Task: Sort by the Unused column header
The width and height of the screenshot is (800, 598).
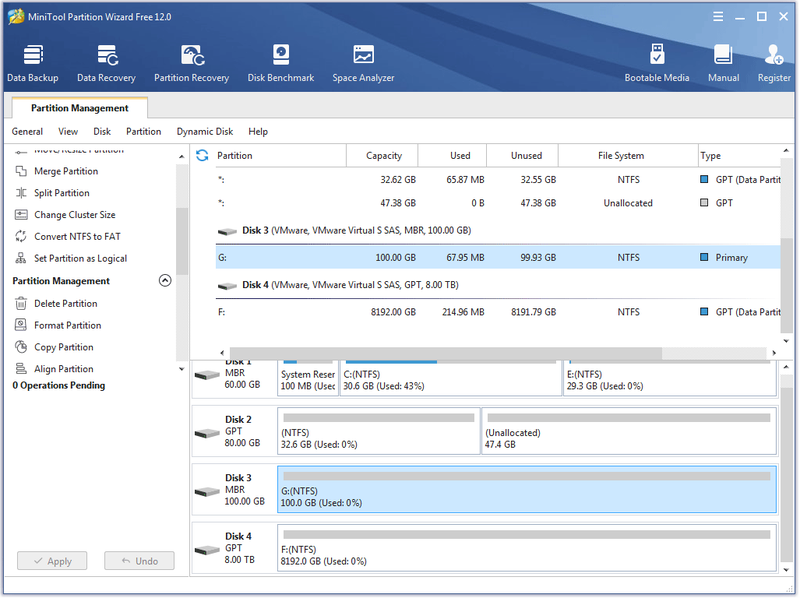Action: [522, 156]
